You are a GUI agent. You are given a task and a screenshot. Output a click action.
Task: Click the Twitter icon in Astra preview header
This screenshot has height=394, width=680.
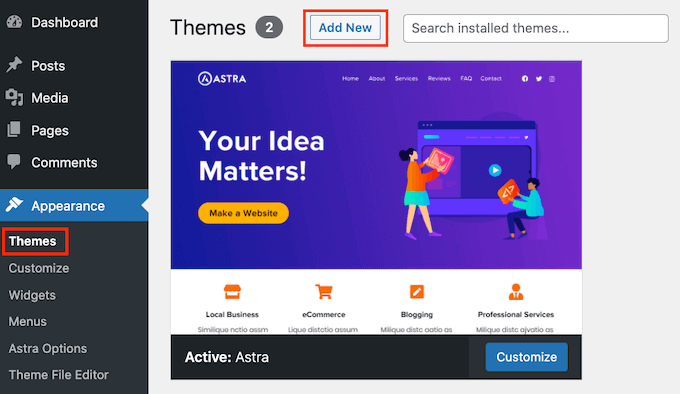[539, 78]
